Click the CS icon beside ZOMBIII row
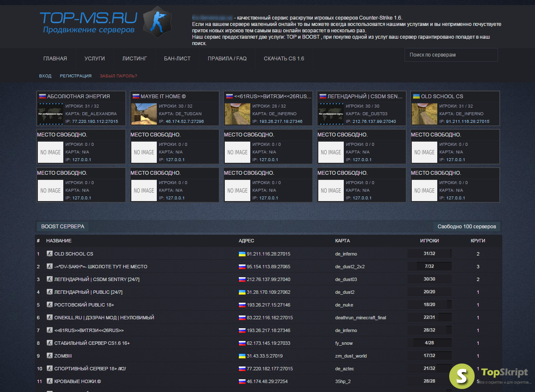This screenshot has height=392, width=535. tap(49, 355)
